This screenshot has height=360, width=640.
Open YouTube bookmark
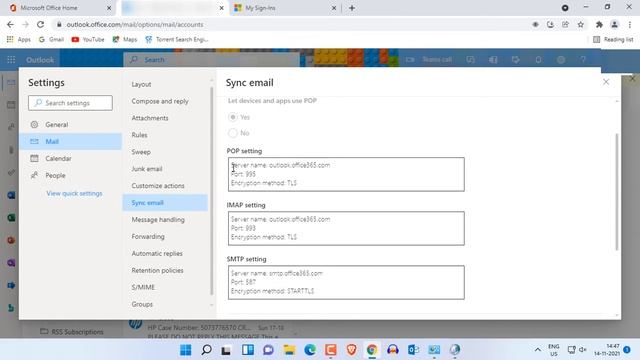pos(88,40)
